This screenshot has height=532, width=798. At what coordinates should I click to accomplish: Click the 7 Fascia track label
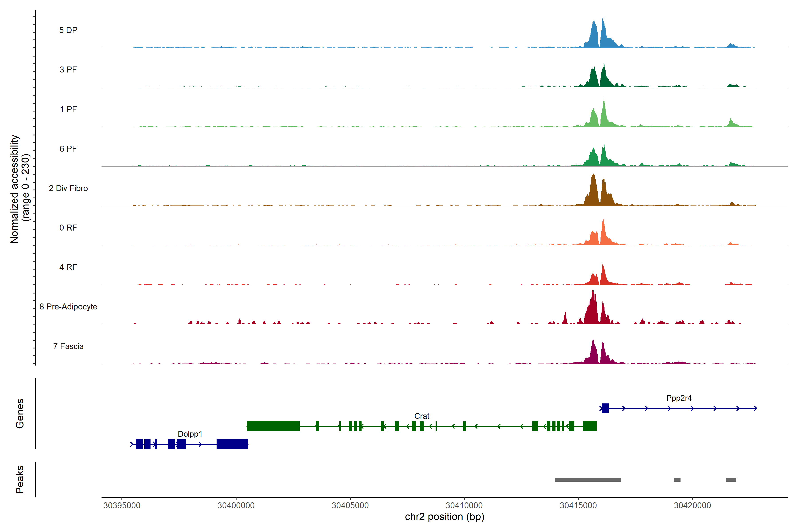pos(68,346)
